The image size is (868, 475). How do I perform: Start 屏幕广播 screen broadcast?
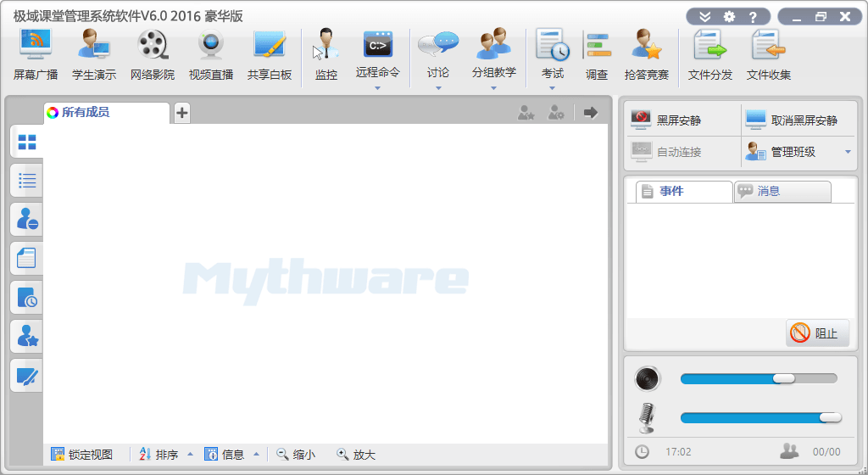click(x=36, y=55)
